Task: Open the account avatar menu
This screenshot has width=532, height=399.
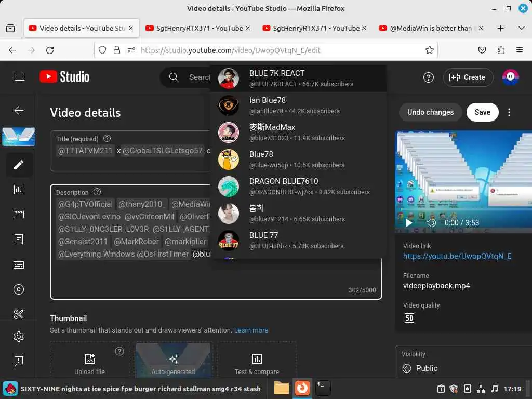Action: (x=510, y=77)
